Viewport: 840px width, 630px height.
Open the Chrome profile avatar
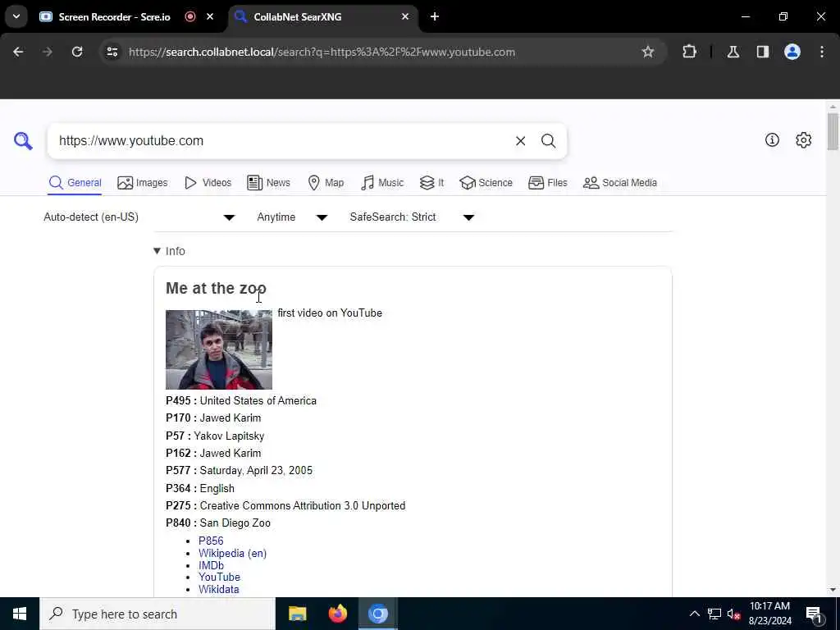(x=792, y=52)
